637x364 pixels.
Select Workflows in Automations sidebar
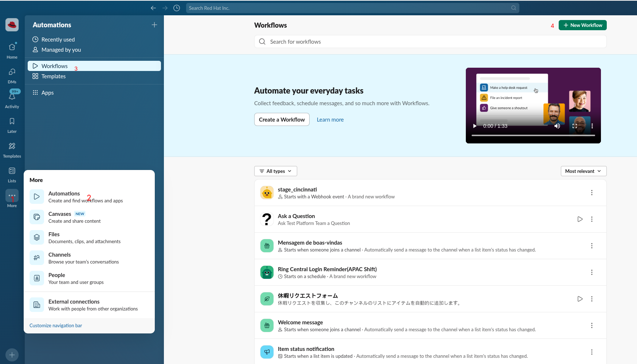[x=94, y=66]
